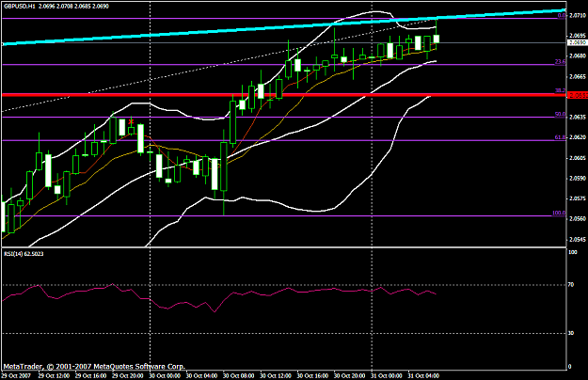This screenshot has height=380, width=588.
Task: Click the 2.0590 price axis label
Action: [578, 178]
